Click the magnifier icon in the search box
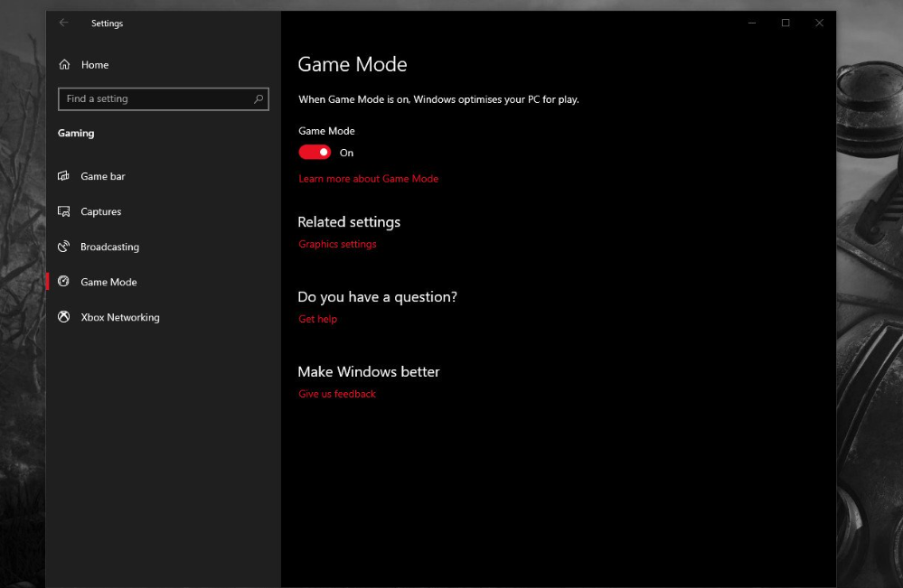 pos(259,99)
